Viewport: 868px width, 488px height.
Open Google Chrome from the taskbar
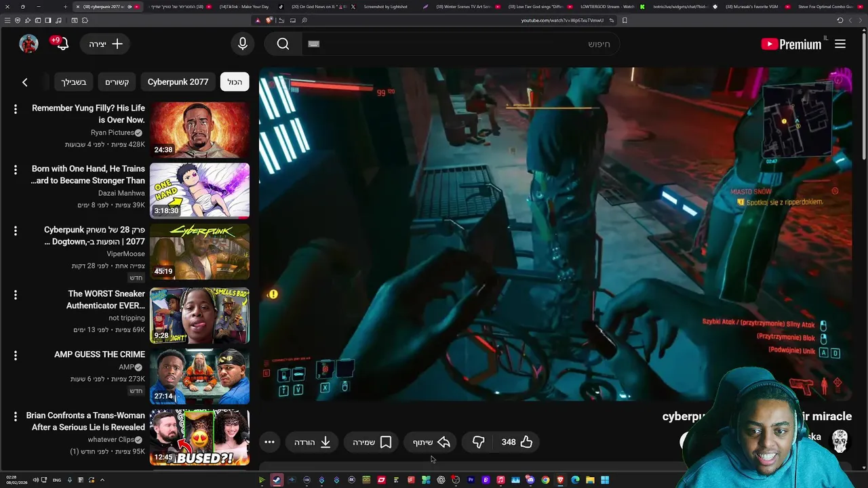point(545,480)
